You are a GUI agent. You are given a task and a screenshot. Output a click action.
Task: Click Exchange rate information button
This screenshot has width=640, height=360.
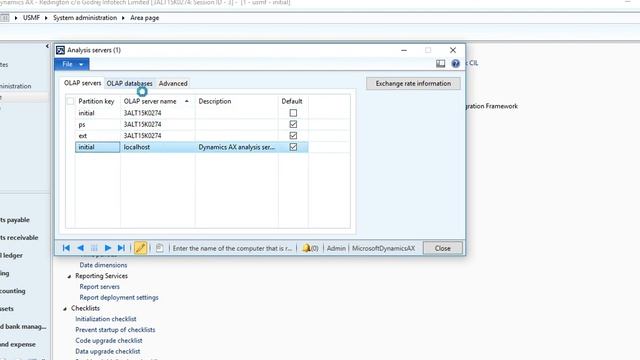tap(413, 83)
